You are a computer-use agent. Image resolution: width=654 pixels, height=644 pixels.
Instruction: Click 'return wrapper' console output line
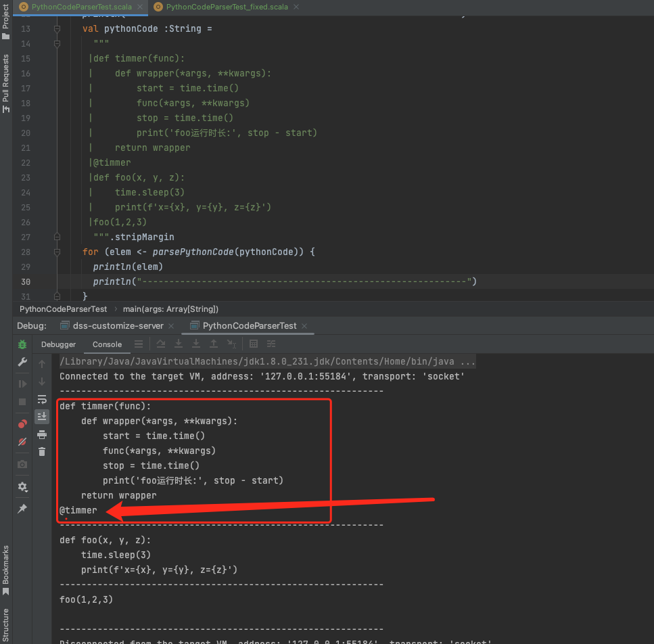(119, 495)
